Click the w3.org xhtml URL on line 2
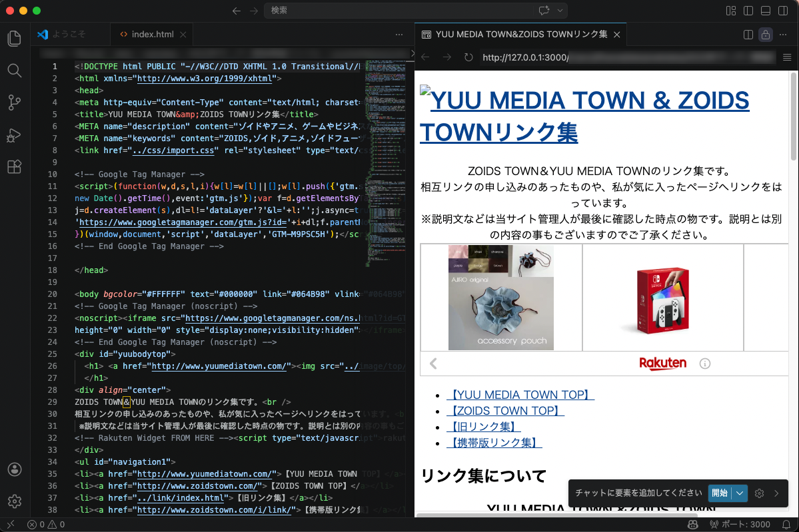The width and height of the screenshot is (799, 532). [205, 79]
